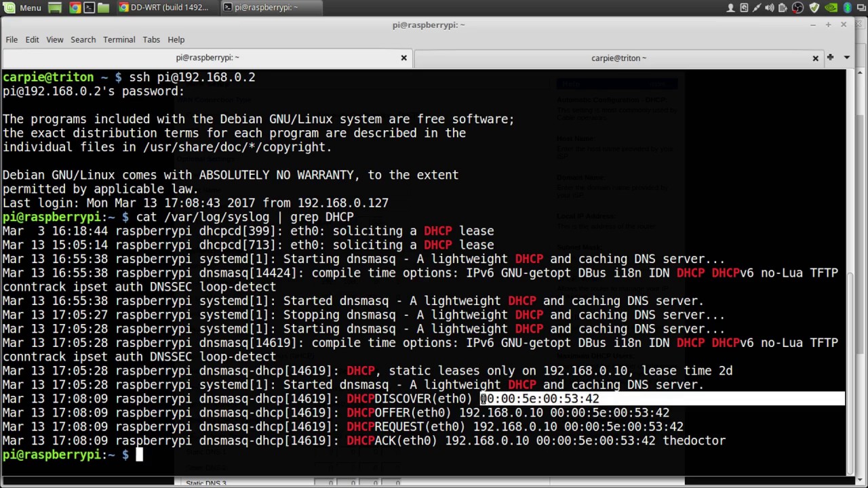Click the 'cat /var/log/syslog | grep DHCP' command

(245, 217)
